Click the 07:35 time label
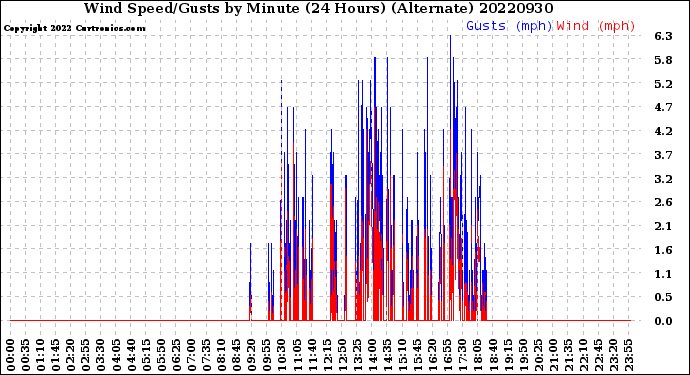 click(x=206, y=355)
